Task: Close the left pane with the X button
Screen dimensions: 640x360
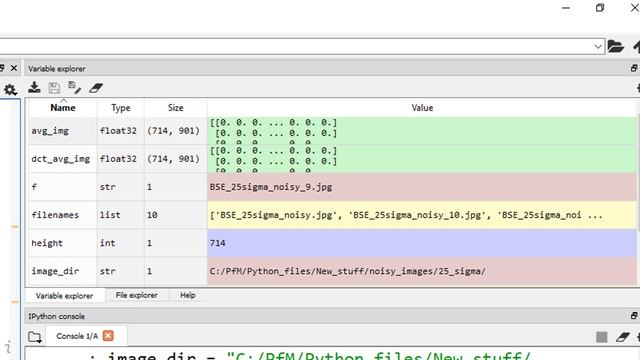Action: [14, 68]
